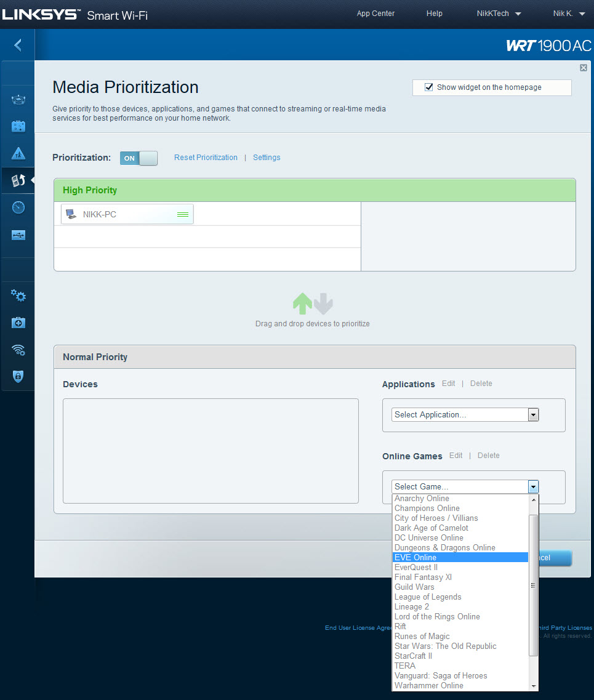Open the Wireless settings Wi-Fi icon
Viewport: 594px width, 700px height.
point(18,350)
